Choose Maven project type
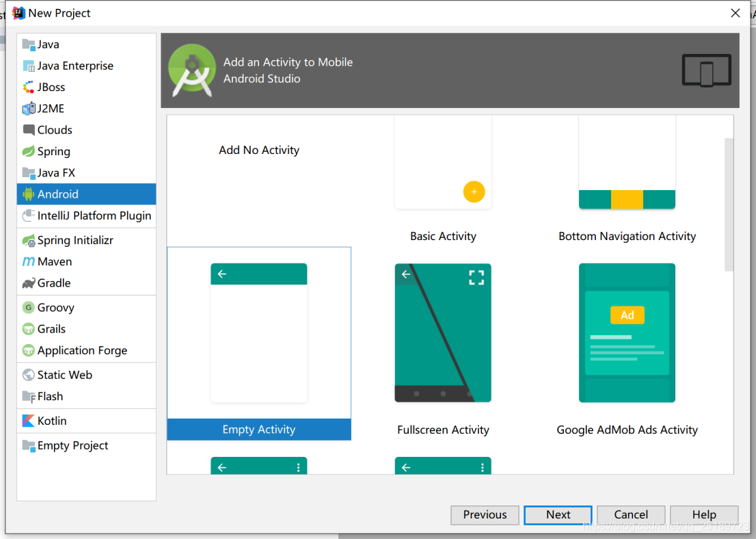 point(86,261)
